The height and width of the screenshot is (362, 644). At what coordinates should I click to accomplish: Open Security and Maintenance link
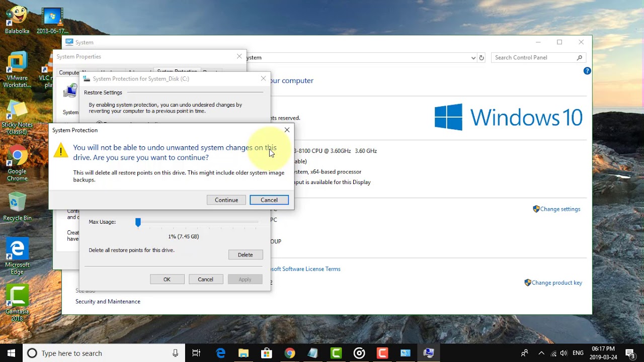(x=108, y=302)
